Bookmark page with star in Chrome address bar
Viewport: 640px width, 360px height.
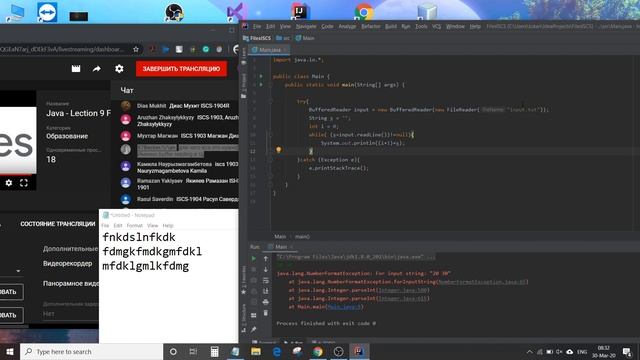(x=136, y=49)
